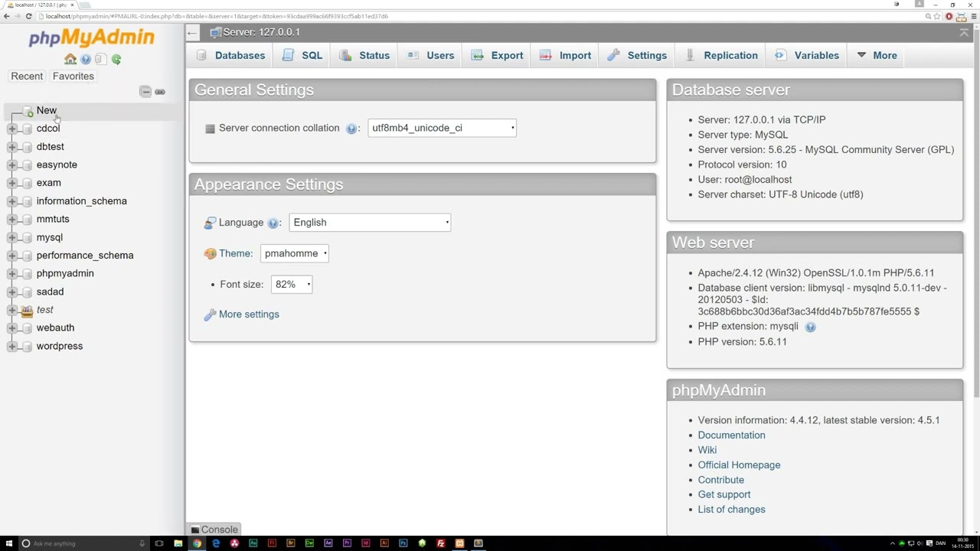Screen dimensions: 980x551
Task: Toggle link with main panel chain icon
Action: (160, 92)
